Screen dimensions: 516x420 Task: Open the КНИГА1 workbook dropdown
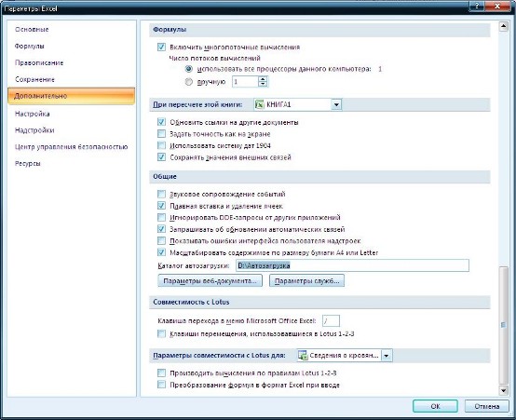[336, 104]
